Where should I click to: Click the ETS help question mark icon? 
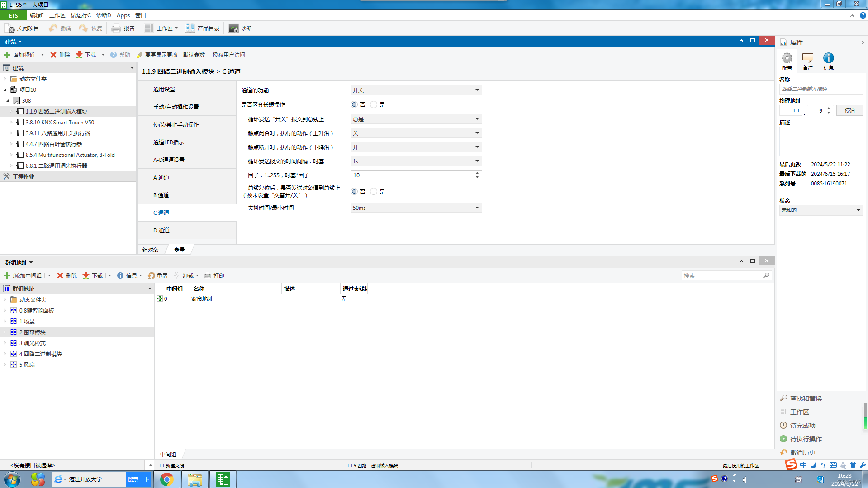tap(863, 15)
